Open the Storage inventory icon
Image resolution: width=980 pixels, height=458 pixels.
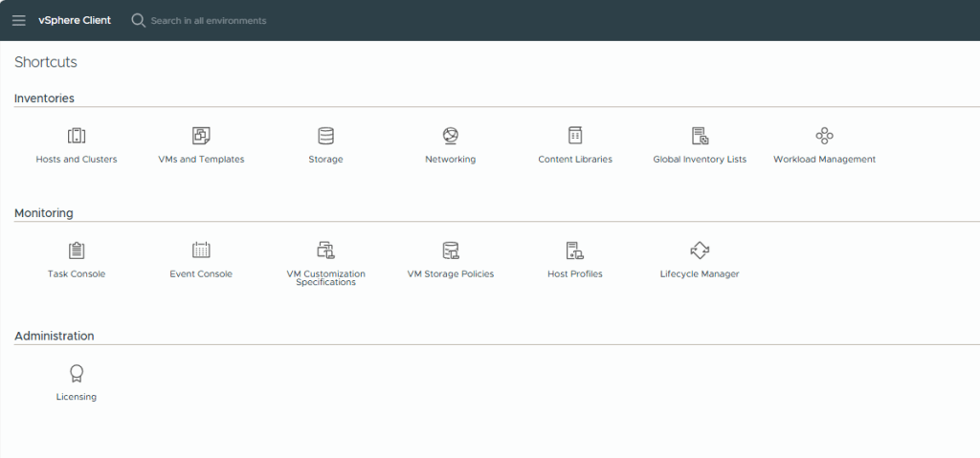(x=325, y=136)
